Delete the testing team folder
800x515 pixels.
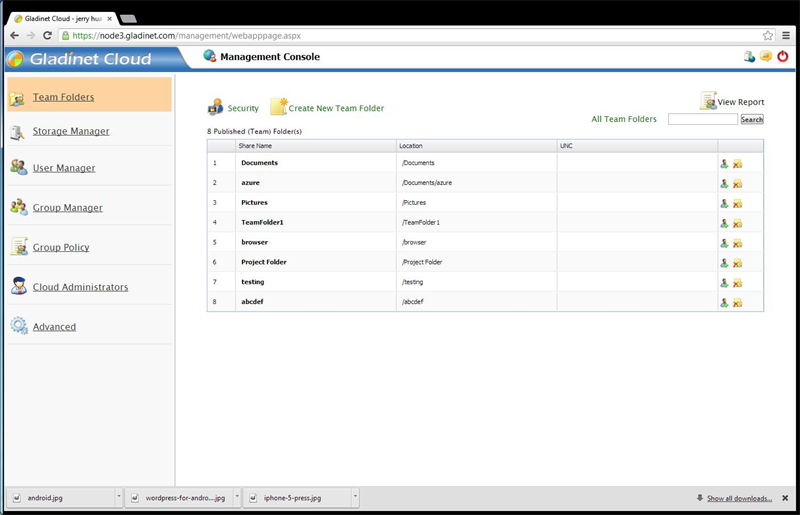737,283
